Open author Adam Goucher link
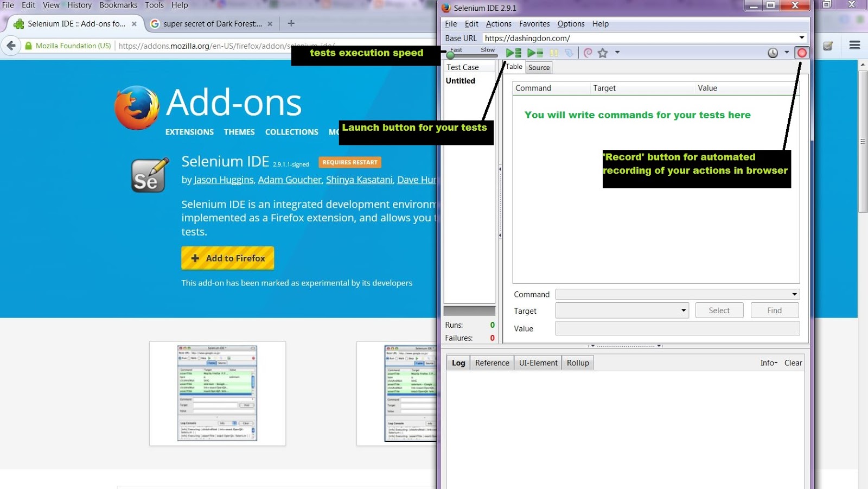Viewport: 868px width, 489px height. pos(290,180)
